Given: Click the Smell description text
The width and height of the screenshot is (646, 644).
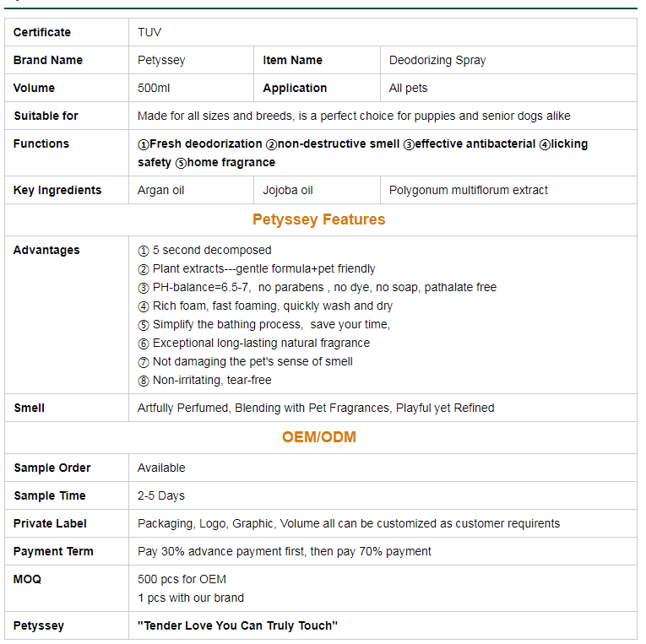Looking at the screenshot, I should click(x=316, y=408).
